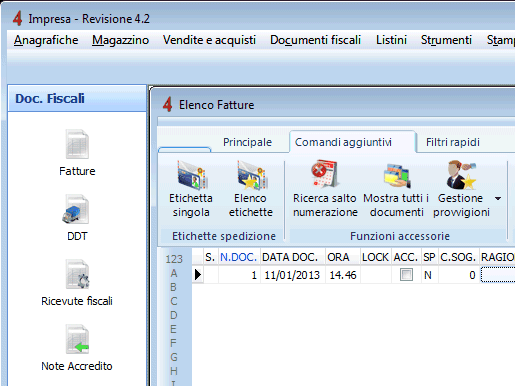
Task: Click the ORA column header
Action: click(x=342, y=257)
